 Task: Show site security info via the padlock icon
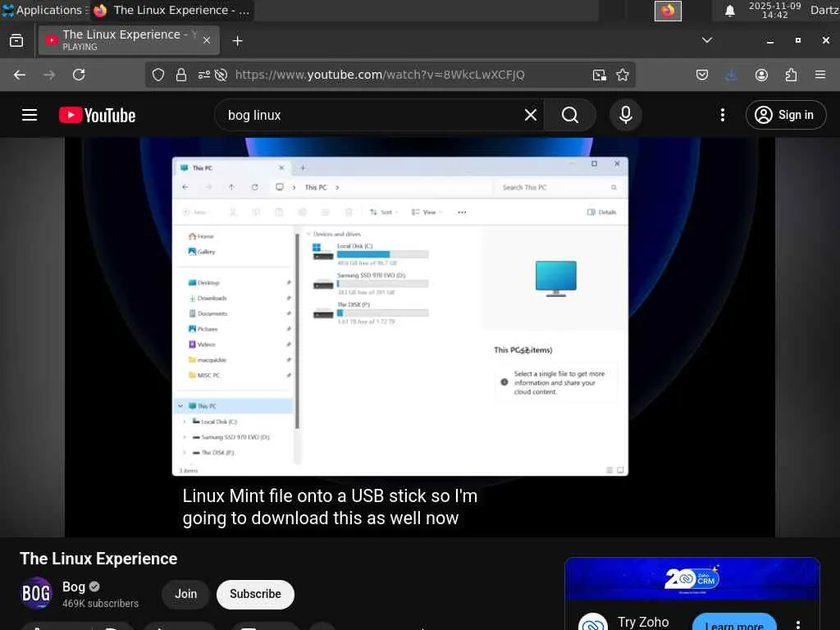coord(181,75)
